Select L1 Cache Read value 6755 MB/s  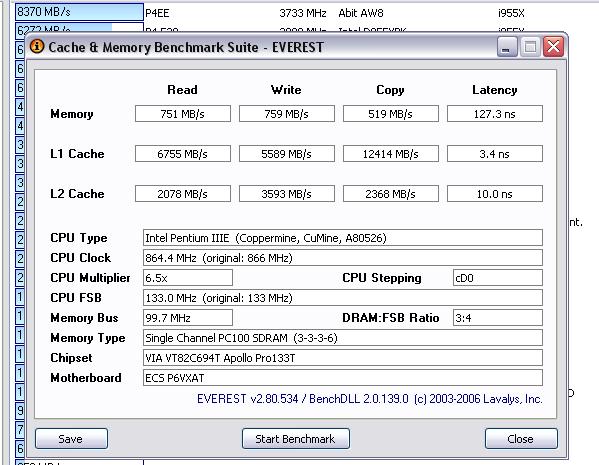coord(183,154)
